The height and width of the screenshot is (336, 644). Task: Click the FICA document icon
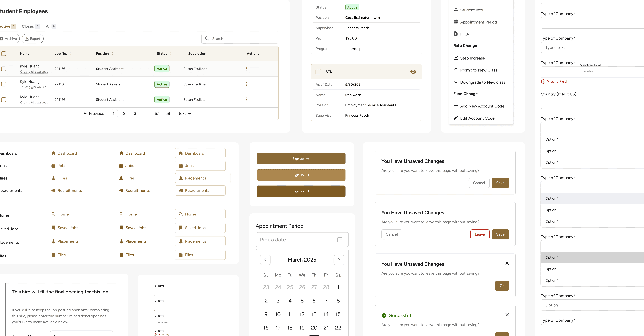(x=456, y=34)
